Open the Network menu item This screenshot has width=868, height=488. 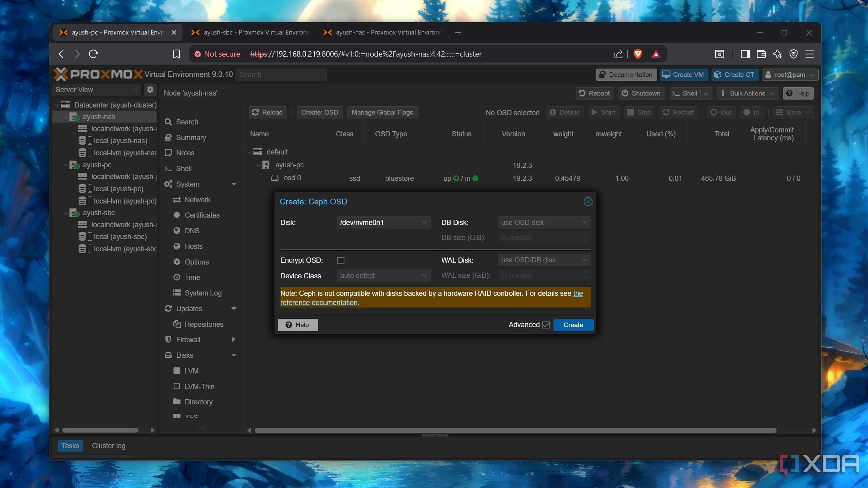(x=197, y=200)
